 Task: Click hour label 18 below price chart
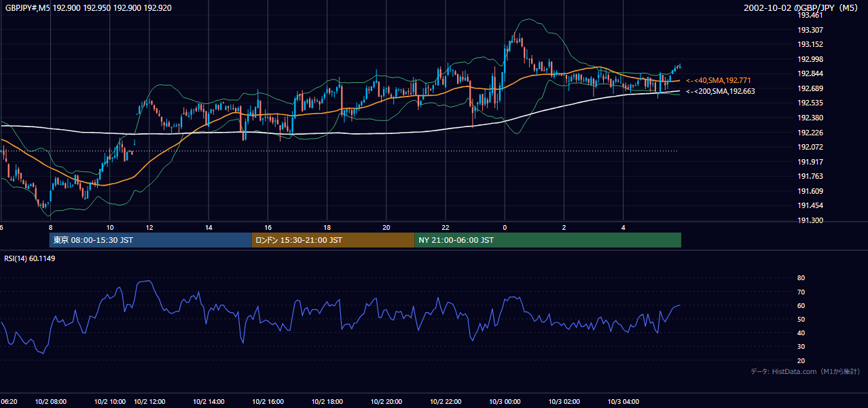[x=327, y=227]
